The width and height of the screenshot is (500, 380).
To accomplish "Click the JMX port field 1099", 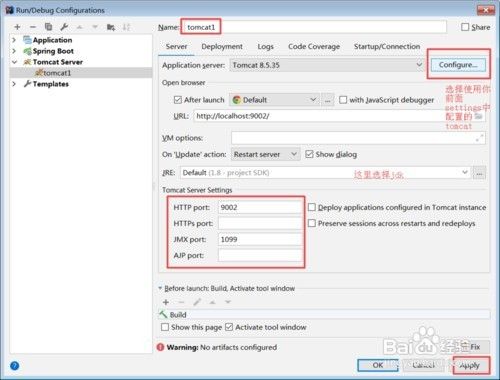I will pos(260,239).
